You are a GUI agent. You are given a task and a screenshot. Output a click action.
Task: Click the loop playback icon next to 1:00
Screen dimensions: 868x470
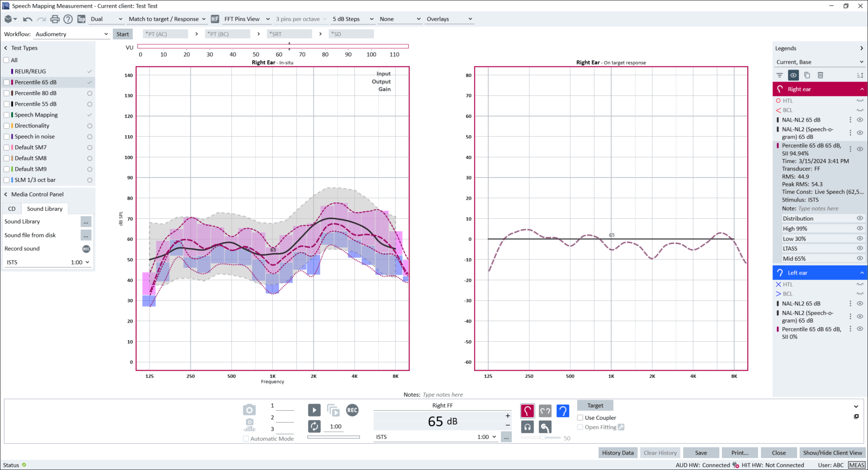(x=314, y=426)
